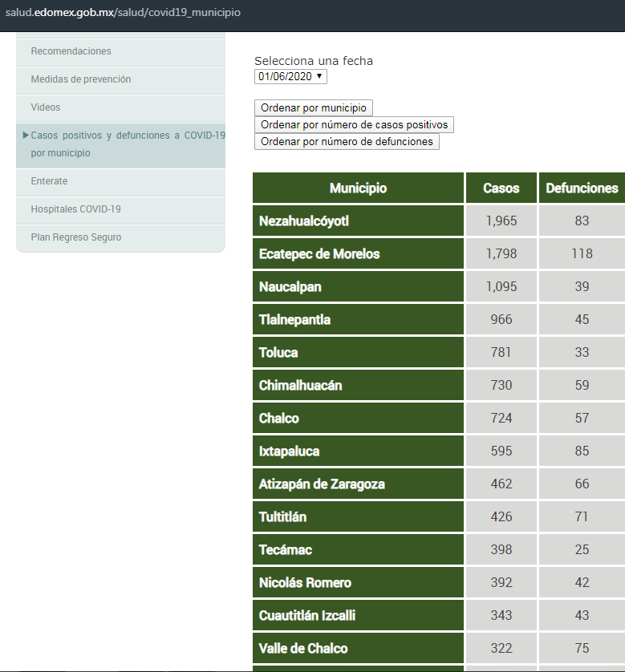The image size is (625, 672).
Task: Navigate to Hospitales COVID-19
Action: pyautogui.click(x=75, y=209)
